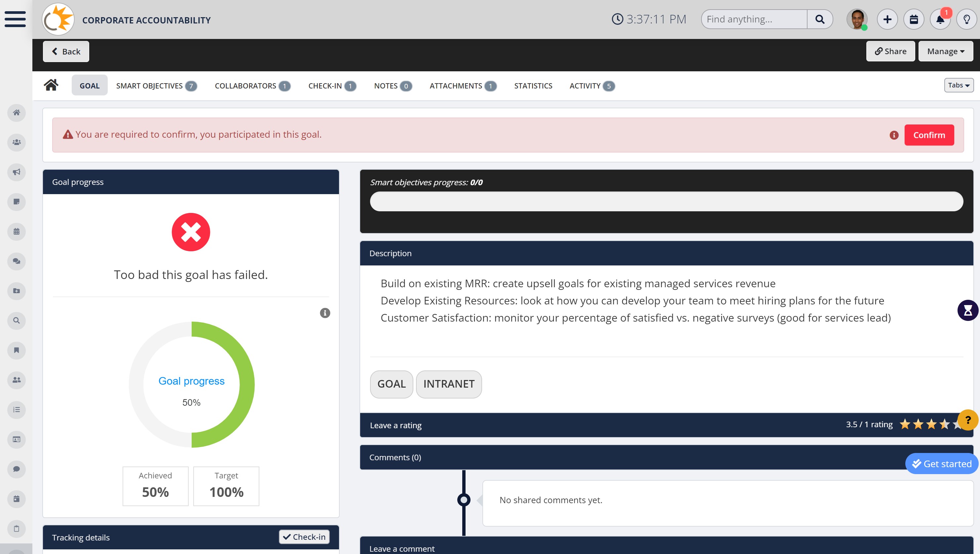The height and width of the screenshot is (554, 980).
Task: Open the hourglass floating icon
Action: click(967, 310)
